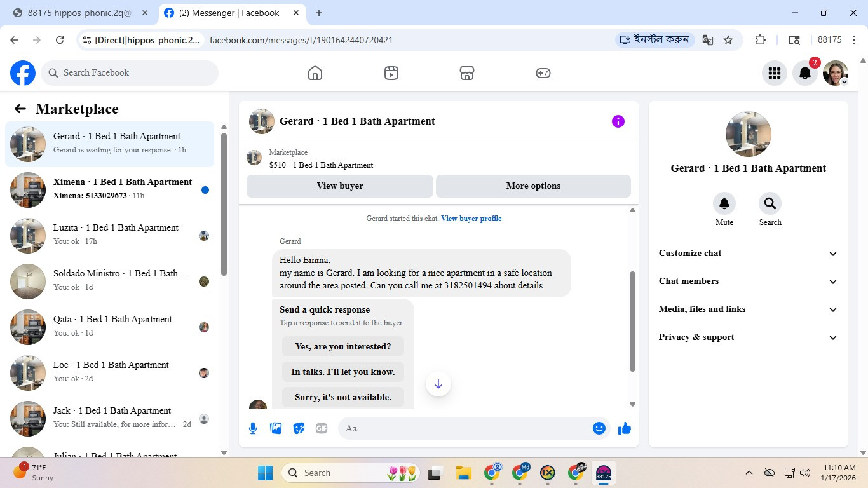The height and width of the screenshot is (488, 868).
Task: Click the listing thumbnail beside $510 listing
Action: point(254,158)
